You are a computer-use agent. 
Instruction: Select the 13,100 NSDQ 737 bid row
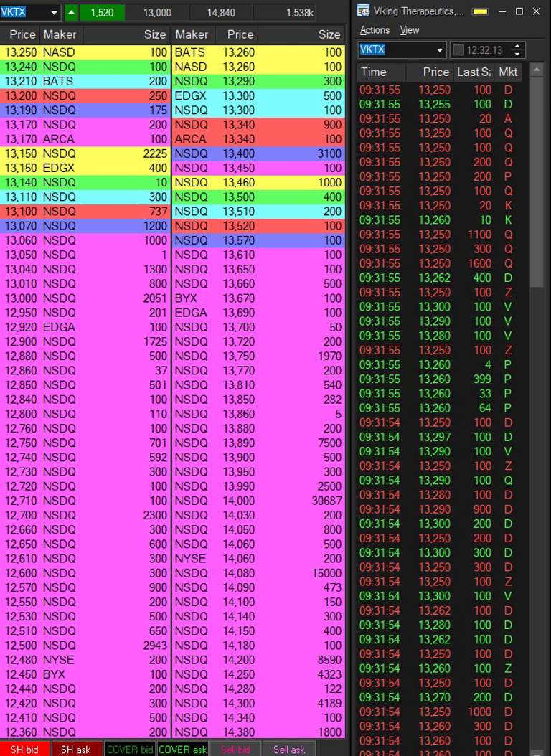(x=85, y=211)
